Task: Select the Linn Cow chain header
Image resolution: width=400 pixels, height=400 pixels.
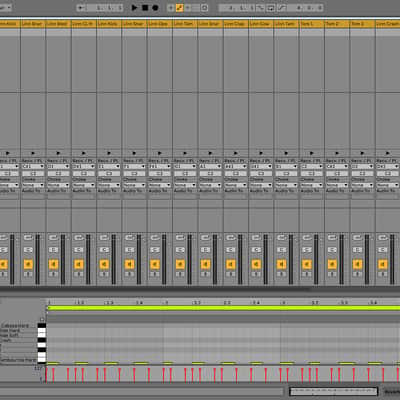Action: [x=261, y=24]
